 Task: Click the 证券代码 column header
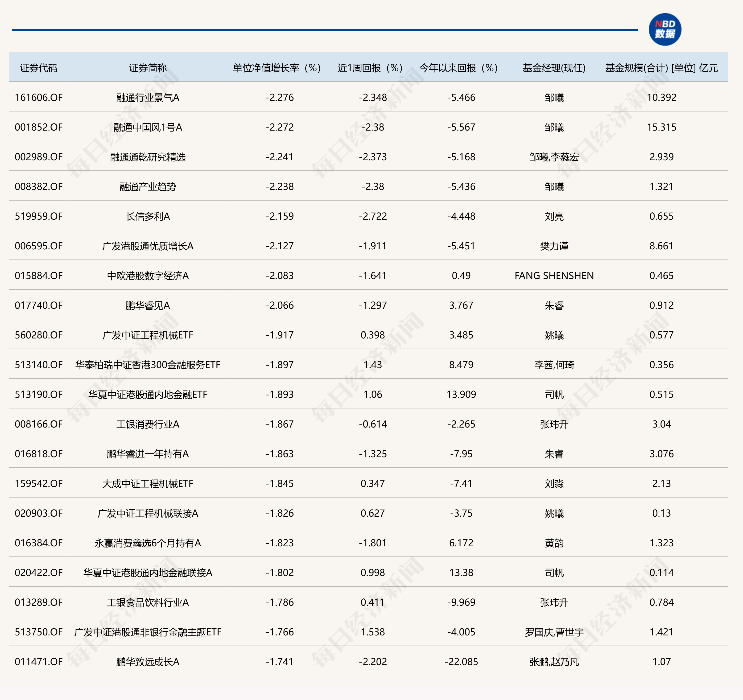click(x=38, y=68)
